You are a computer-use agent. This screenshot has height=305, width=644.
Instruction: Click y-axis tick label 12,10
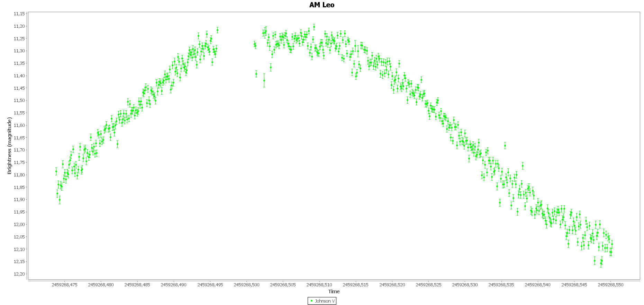[19, 249]
